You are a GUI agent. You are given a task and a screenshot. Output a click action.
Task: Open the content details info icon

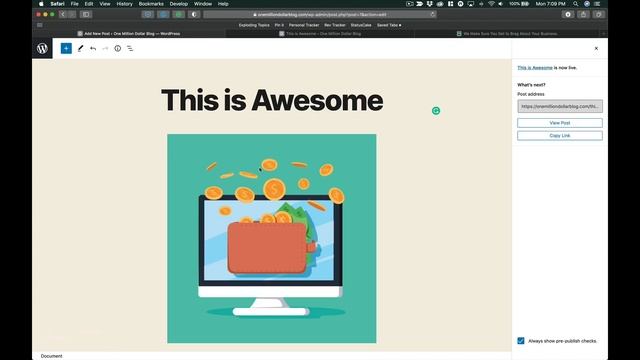coord(118,49)
